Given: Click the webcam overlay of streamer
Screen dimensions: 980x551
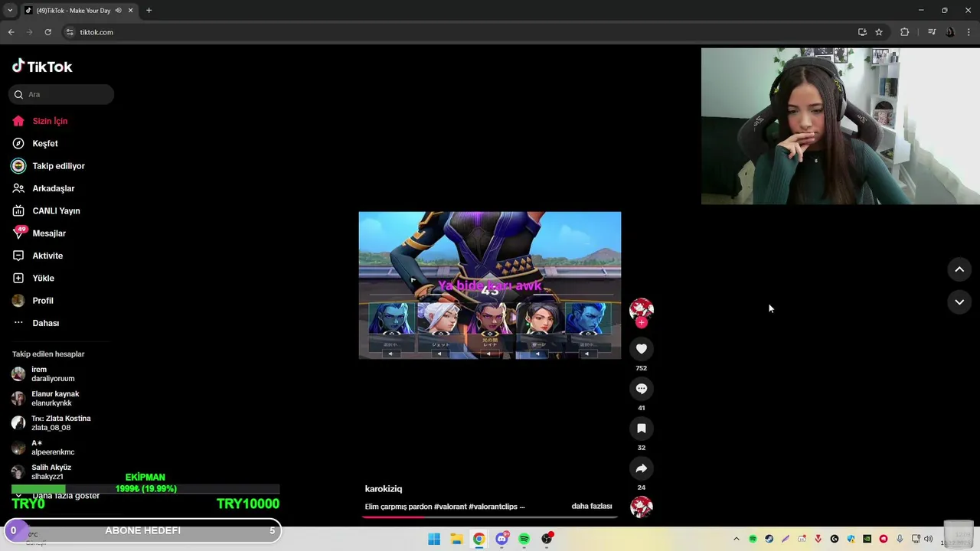Looking at the screenshot, I should point(840,126).
